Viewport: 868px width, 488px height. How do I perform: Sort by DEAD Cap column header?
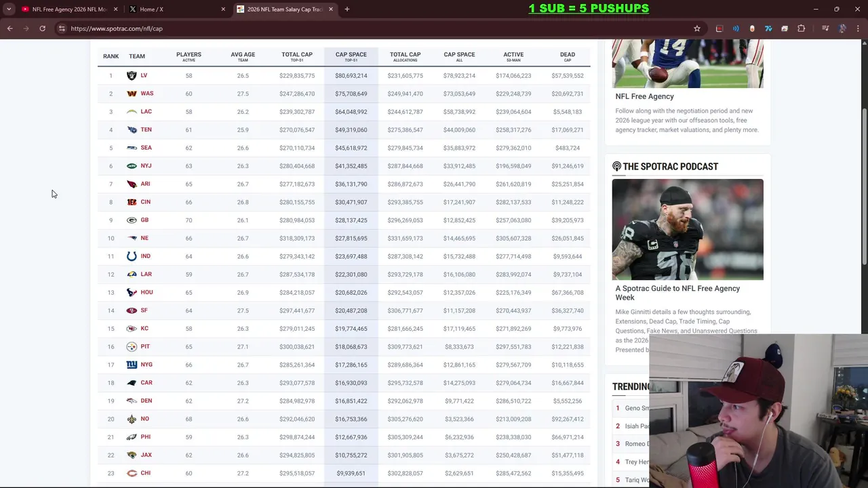pyautogui.click(x=568, y=56)
